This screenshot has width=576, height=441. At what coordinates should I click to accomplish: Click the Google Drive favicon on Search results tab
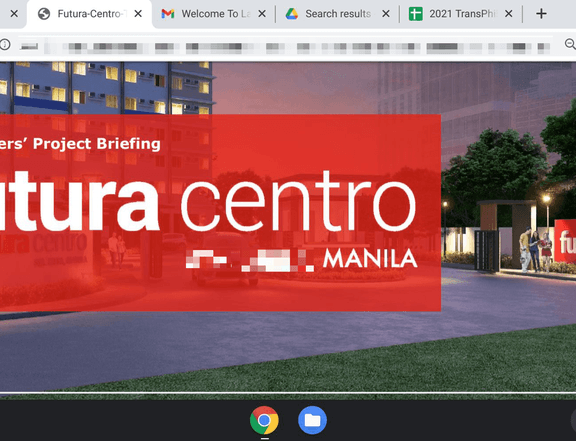(292, 14)
